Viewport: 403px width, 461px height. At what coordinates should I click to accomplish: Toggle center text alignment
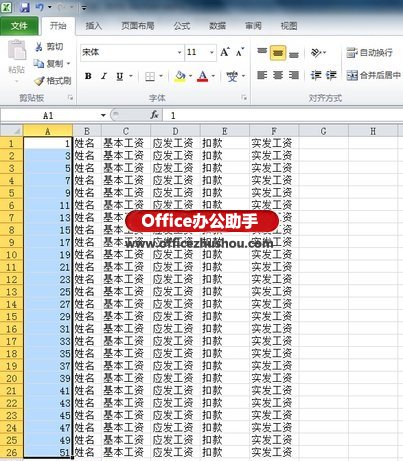[x=278, y=75]
